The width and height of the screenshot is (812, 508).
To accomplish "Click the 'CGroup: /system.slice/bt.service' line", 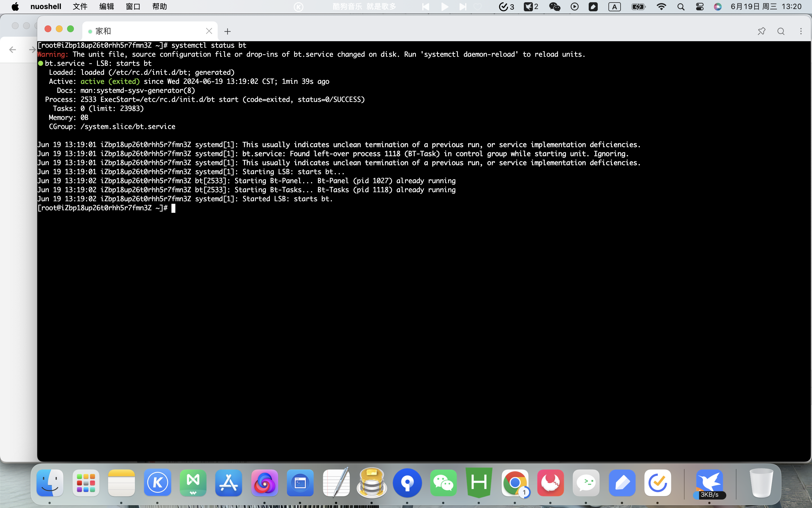I will 112,126.
